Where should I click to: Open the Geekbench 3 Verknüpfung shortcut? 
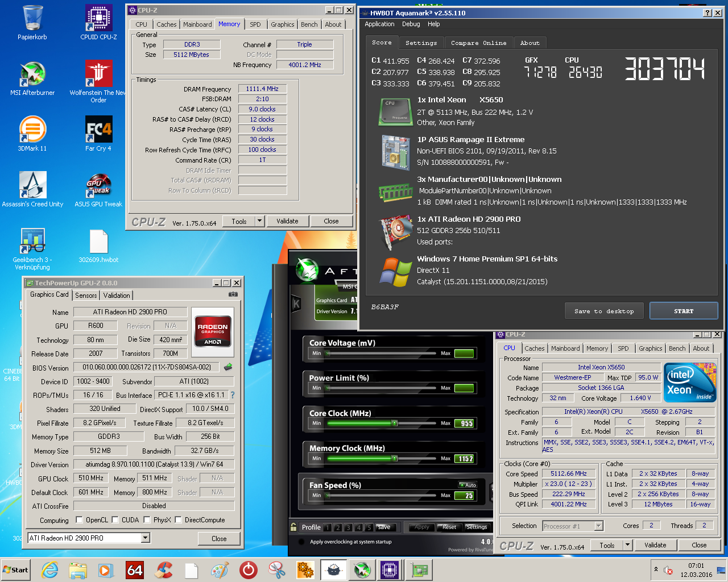[32, 249]
